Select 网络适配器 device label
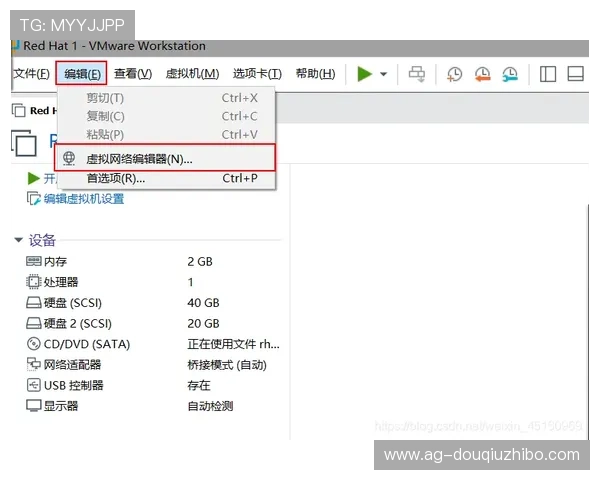Screen dimensions: 600x480 tap(72, 365)
